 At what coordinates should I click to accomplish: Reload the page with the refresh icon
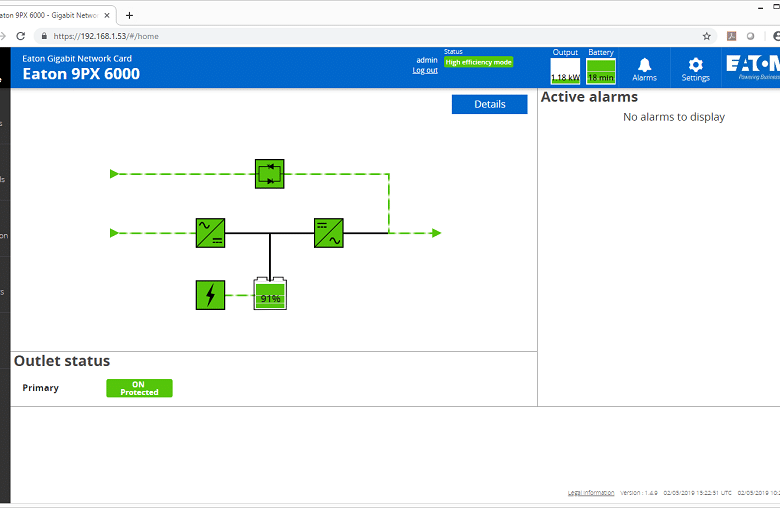tap(20, 36)
